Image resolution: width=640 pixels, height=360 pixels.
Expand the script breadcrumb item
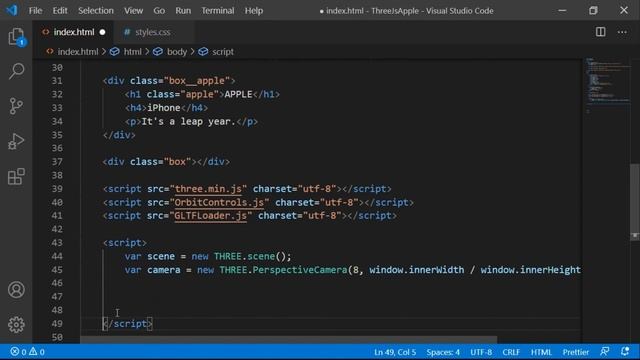(x=223, y=52)
